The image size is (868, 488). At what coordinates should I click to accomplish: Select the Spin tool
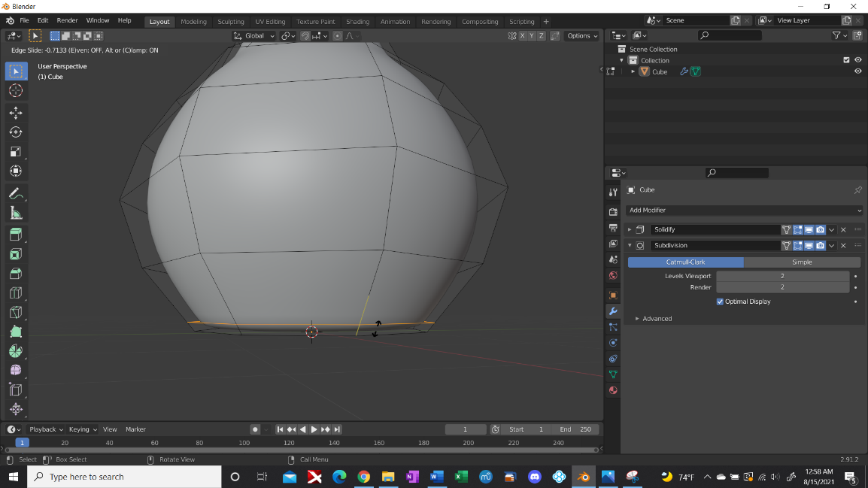(16, 351)
